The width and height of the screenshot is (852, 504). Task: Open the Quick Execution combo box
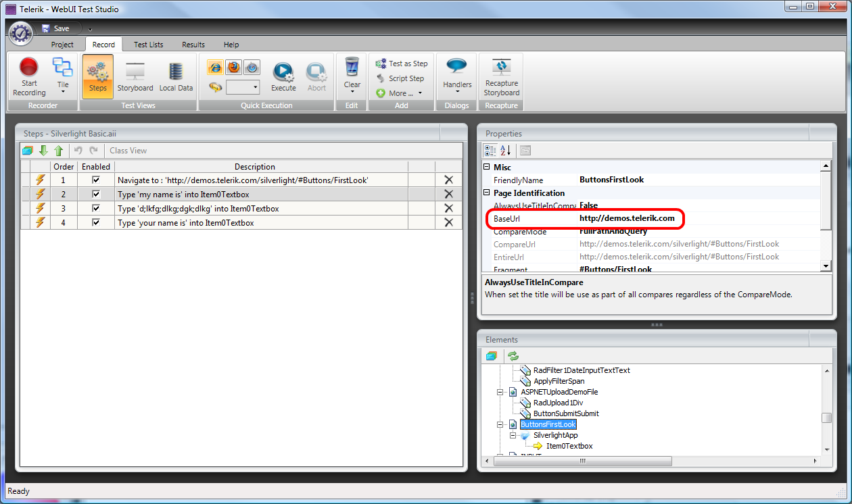243,87
